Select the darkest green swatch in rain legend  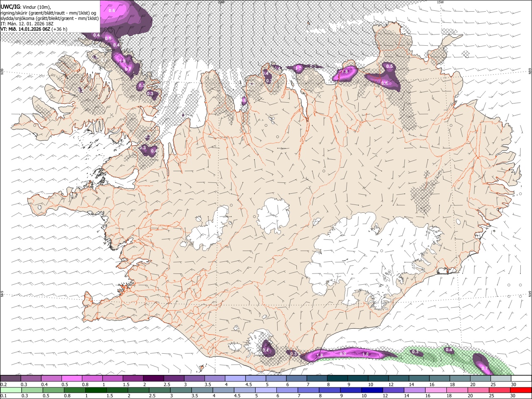(x=96, y=390)
